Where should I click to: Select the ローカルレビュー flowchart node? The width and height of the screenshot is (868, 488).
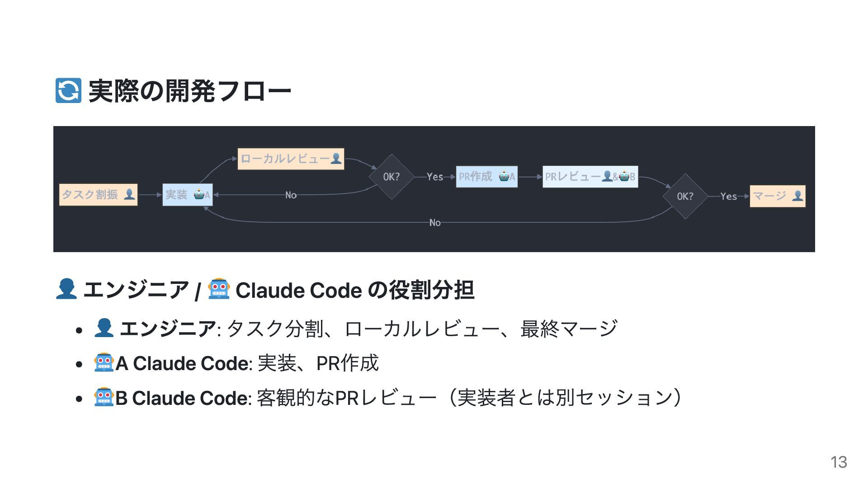pos(291,159)
